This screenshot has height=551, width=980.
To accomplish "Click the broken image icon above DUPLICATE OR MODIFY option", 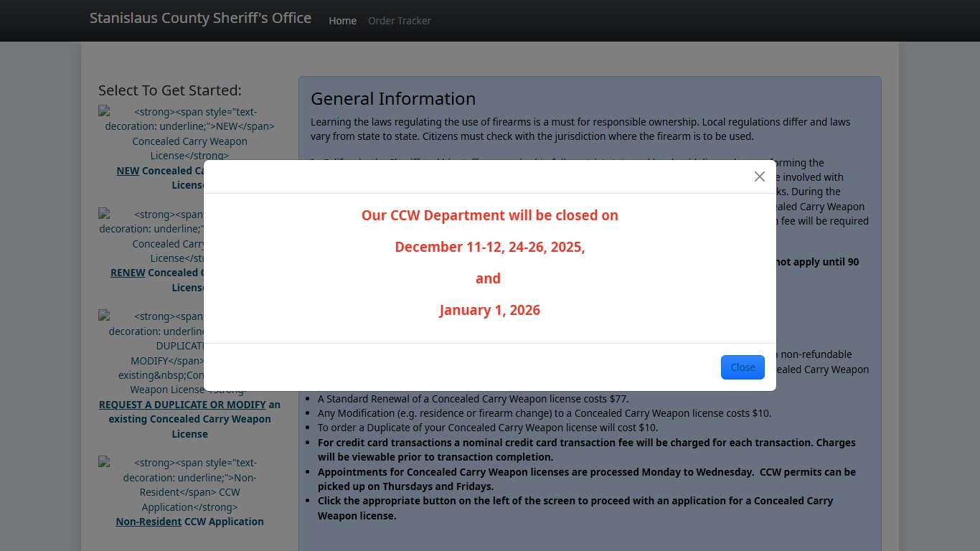I will (x=105, y=316).
